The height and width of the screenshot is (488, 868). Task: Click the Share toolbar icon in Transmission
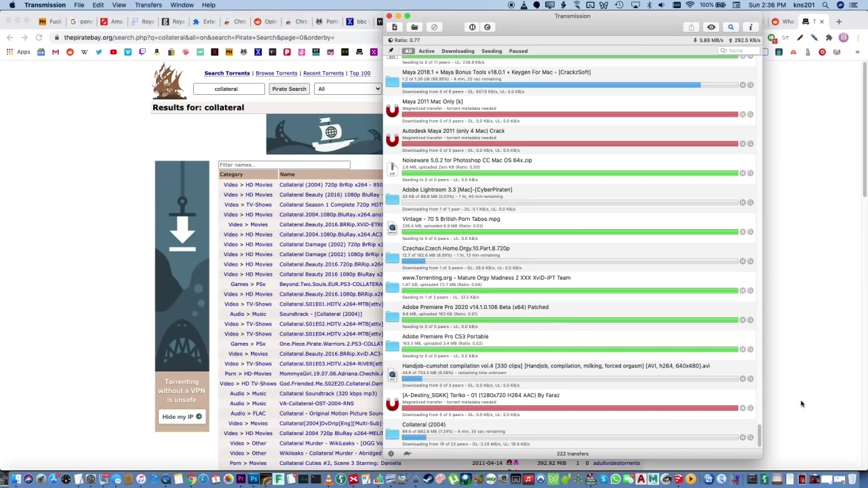tap(691, 27)
